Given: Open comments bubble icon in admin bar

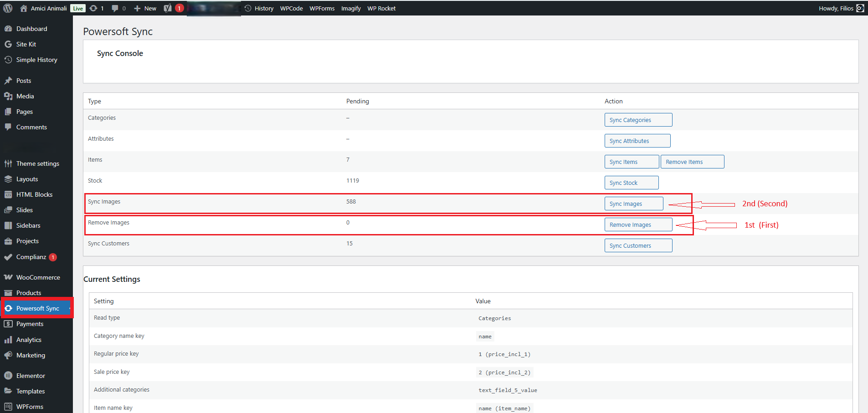Looking at the screenshot, I should 115,8.
